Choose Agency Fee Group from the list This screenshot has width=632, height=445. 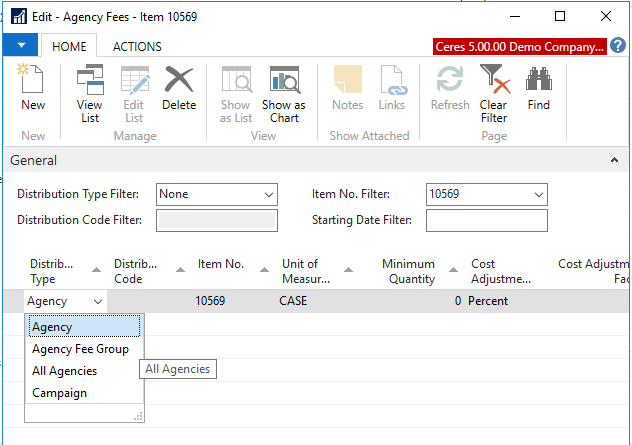coord(80,349)
